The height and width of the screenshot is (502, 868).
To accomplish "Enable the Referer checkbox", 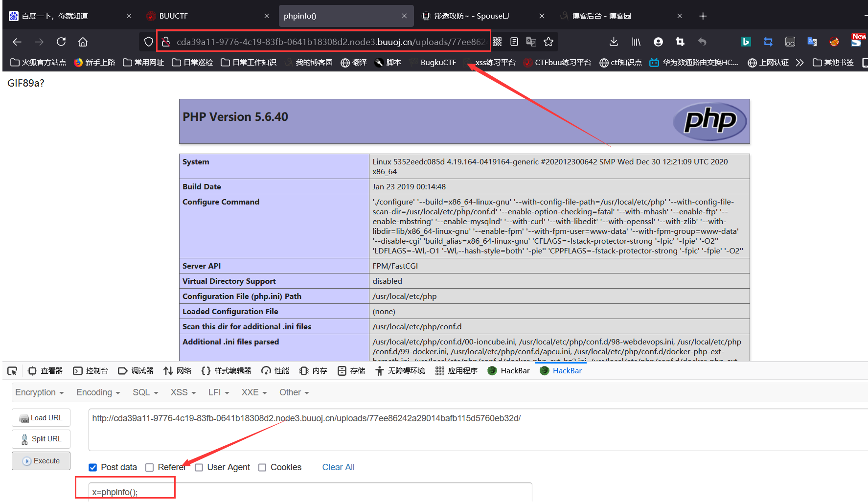I will click(150, 467).
